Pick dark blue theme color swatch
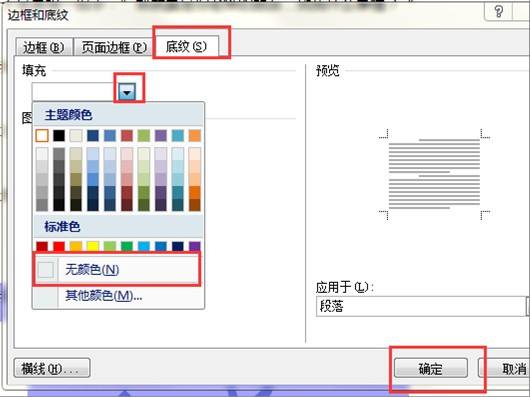The width and height of the screenshot is (530, 397). pos(93,136)
